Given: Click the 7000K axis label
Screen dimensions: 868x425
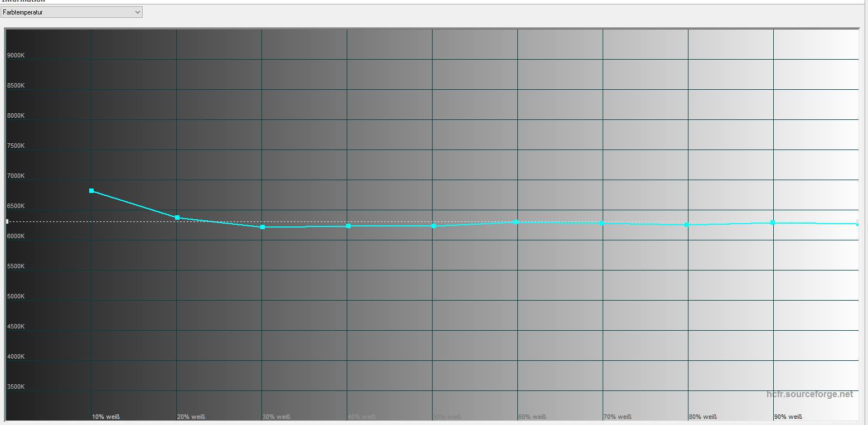Looking at the screenshot, I should 16,176.
